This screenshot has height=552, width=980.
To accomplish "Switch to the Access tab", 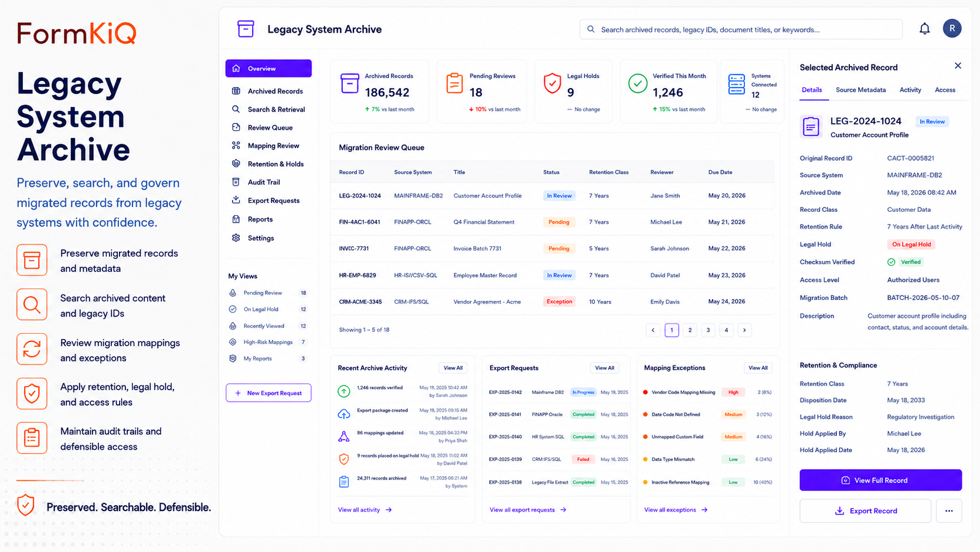I will pos(945,90).
